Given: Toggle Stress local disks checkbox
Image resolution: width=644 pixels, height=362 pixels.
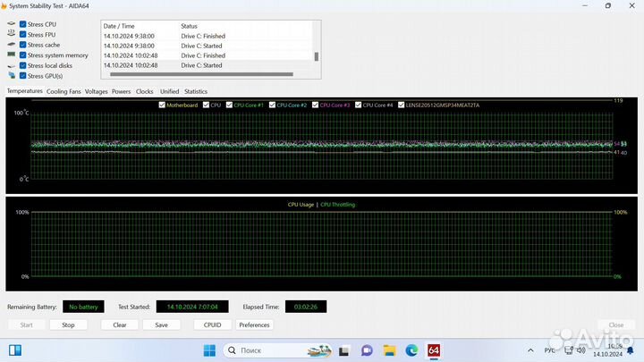Looking at the screenshot, I should 23,65.
